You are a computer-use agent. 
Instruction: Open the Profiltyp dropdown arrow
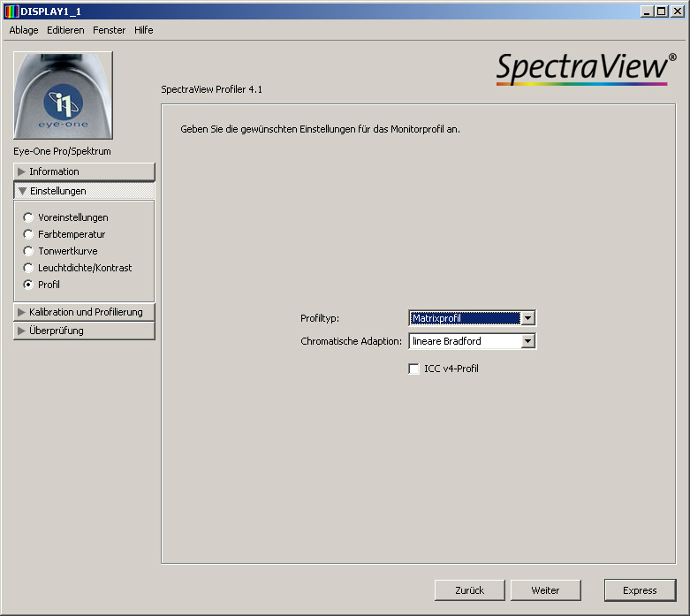point(527,318)
